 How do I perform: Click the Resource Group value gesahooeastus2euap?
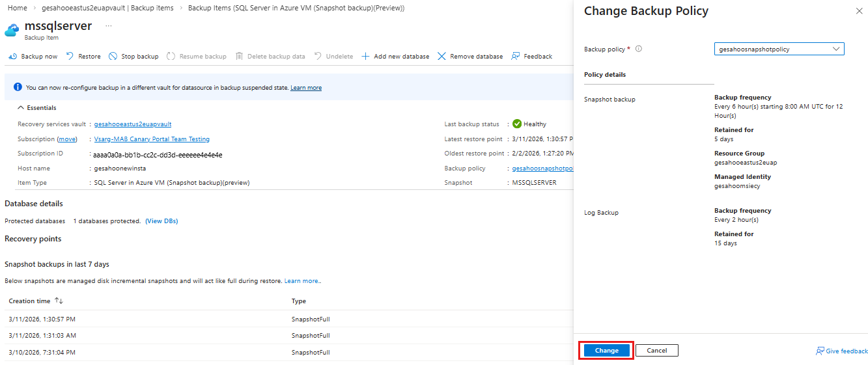coord(746,163)
